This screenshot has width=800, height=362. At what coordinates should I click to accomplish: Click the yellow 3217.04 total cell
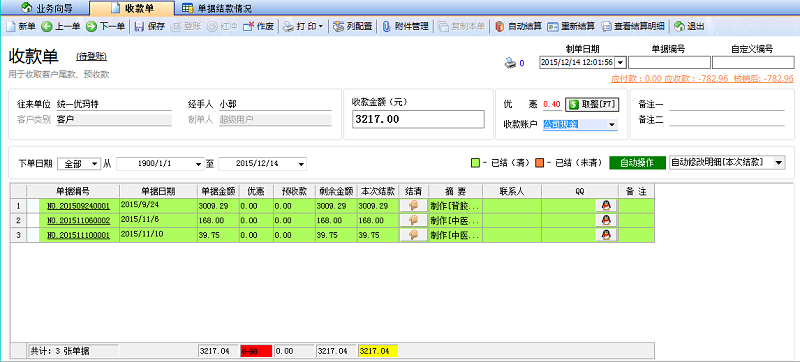click(378, 351)
